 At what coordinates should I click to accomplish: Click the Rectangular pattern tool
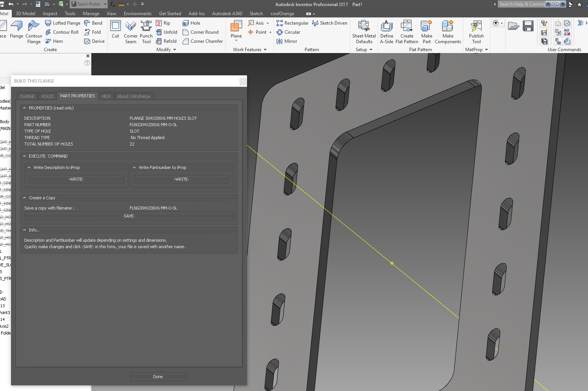292,23
